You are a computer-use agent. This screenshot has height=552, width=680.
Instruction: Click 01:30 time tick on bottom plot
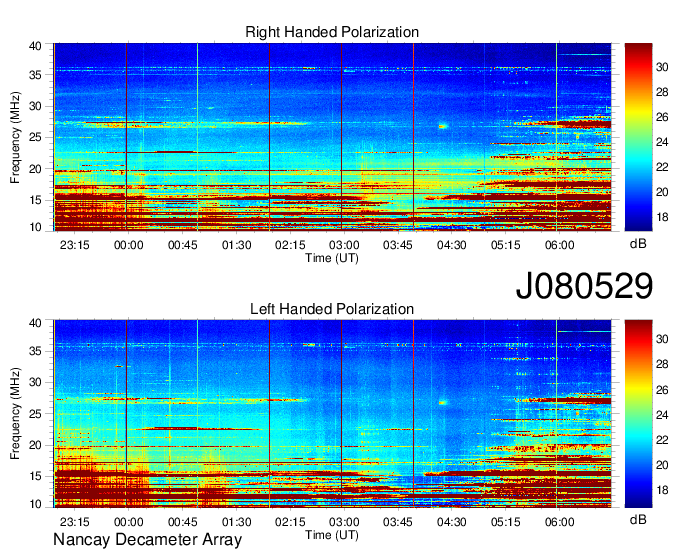pos(236,522)
